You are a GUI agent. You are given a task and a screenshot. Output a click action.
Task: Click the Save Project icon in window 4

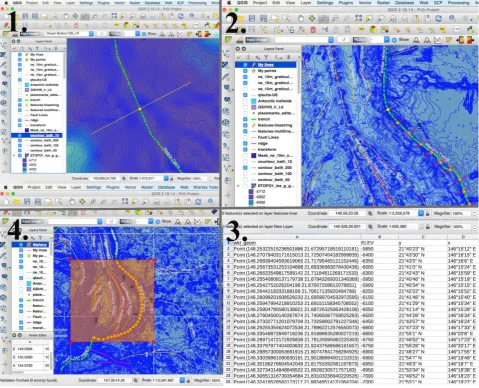click(27, 201)
